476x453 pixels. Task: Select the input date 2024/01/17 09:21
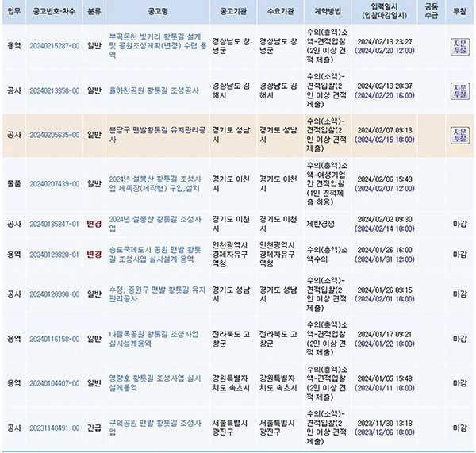385,334
